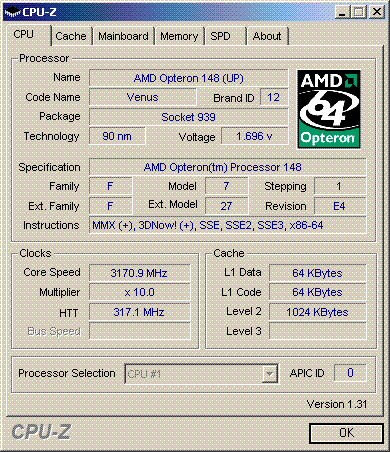
Task: Switch to the Memory tab
Action: coord(179,36)
